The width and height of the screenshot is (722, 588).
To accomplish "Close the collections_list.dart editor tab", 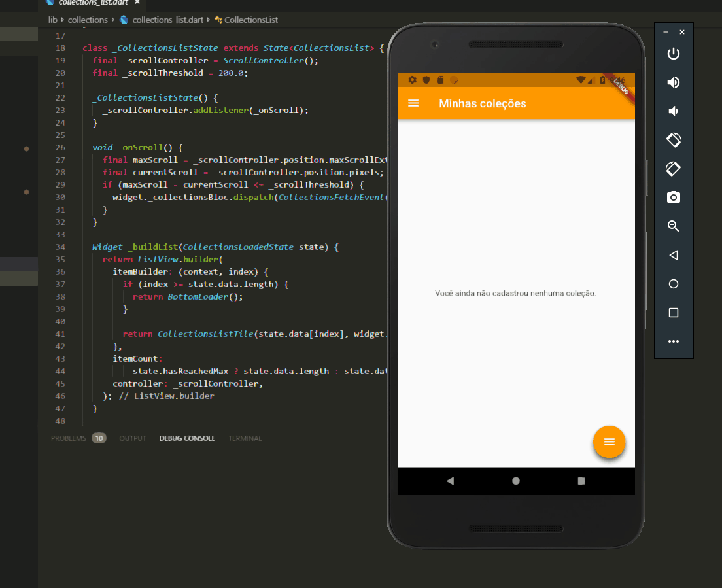I will [137, 3].
